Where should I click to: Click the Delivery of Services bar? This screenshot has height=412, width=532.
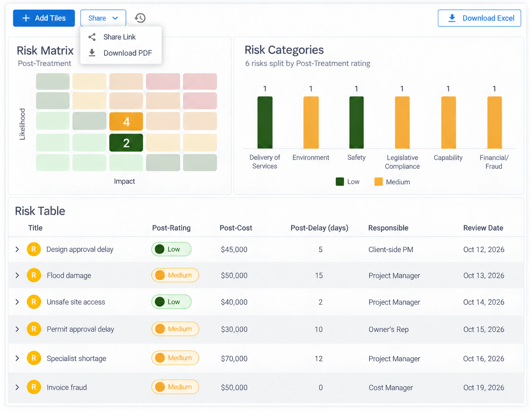tap(265, 122)
